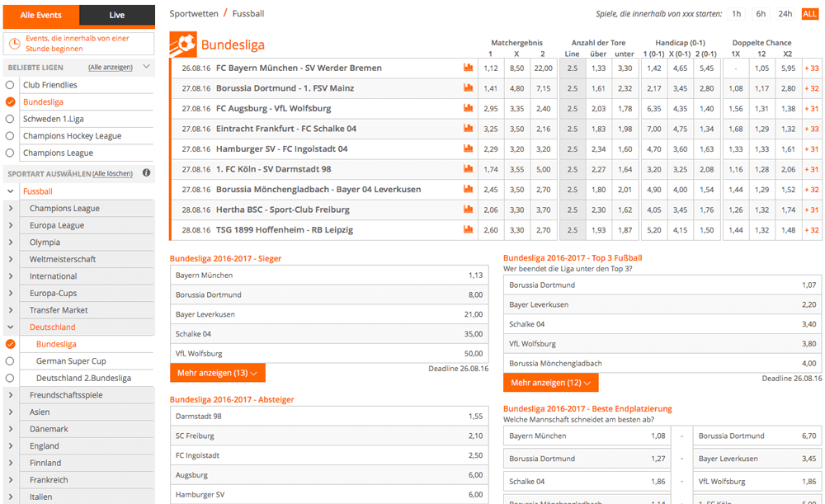
Task: Open statistics icon for 1. FC Köln - SV Darmstadt 98
Action: click(x=468, y=169)
